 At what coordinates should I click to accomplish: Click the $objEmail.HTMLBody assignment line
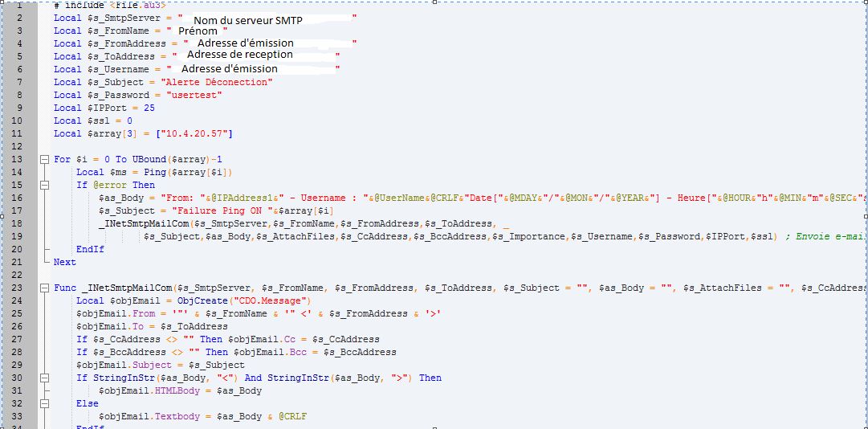pyautogui.click(x=180, y=390)
